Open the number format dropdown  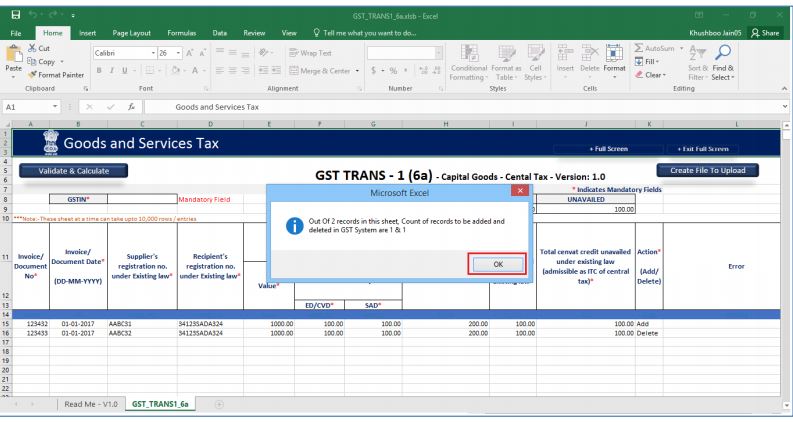pyautogui.click(x=438, y=53)
